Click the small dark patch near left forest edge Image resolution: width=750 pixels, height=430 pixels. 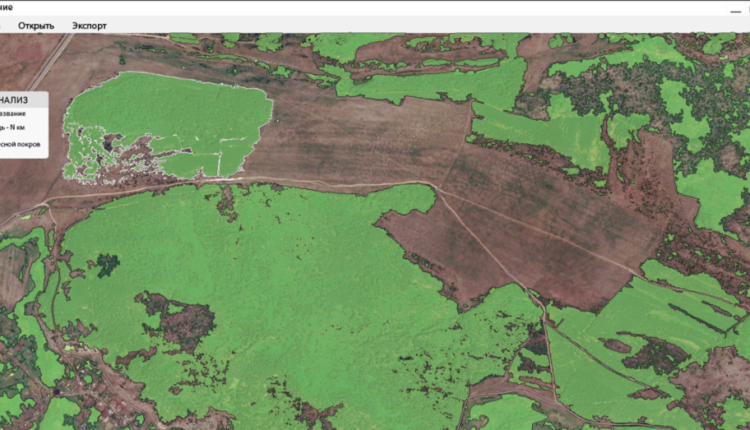pos(106,265)
